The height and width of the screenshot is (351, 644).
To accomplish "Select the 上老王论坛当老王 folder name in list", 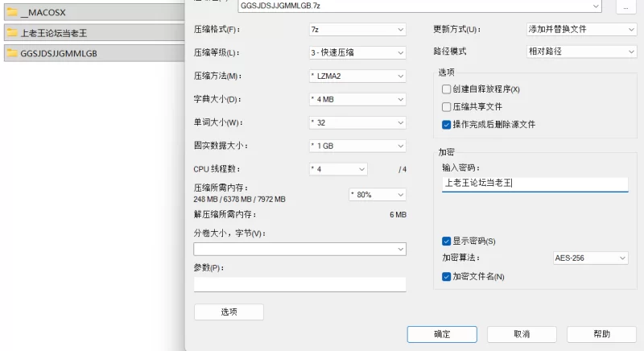I will [54, 33].
